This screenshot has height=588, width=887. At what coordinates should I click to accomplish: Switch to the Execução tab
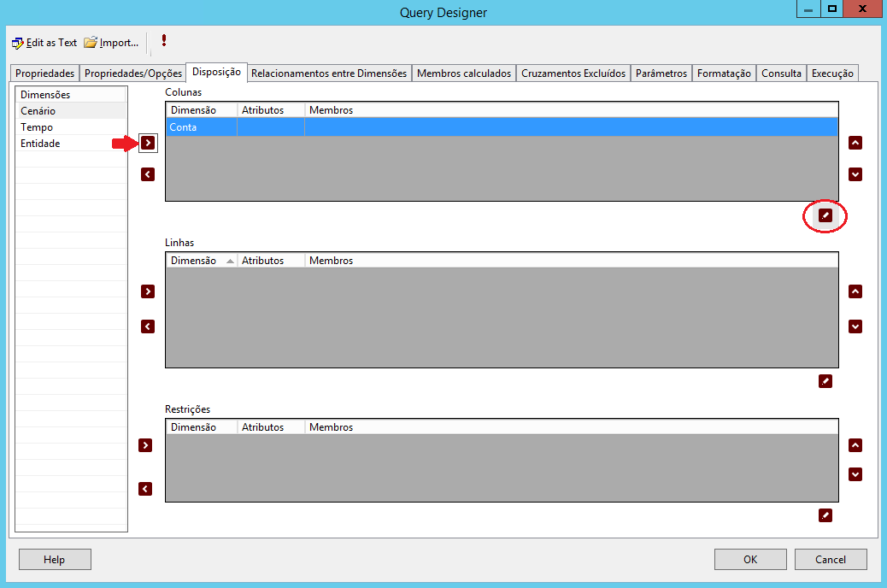pos(832,73)
